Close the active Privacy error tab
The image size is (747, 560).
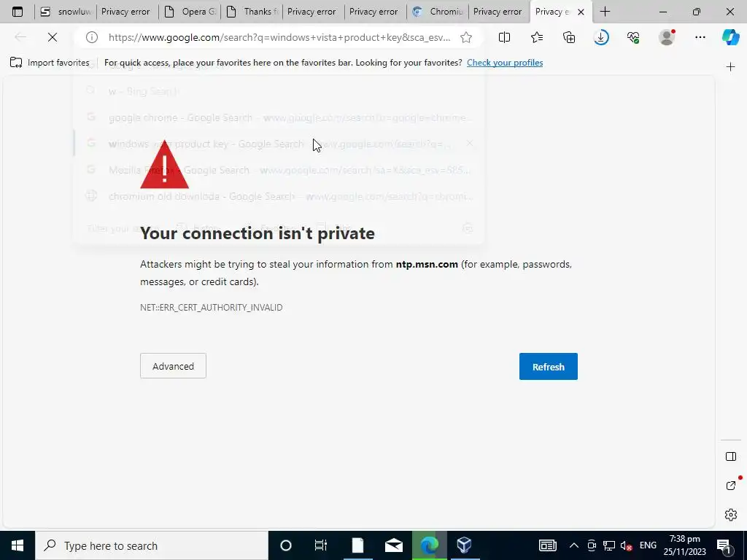coord(581,12)
